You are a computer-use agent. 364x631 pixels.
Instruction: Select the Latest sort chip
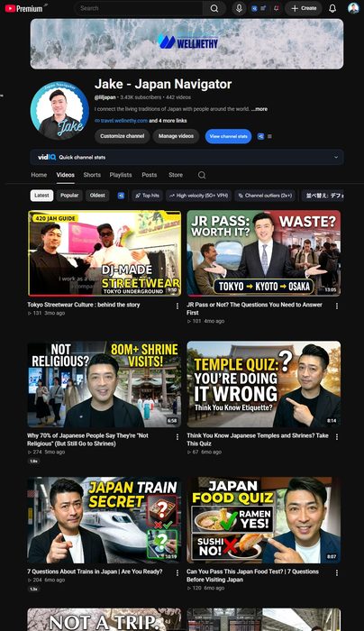tap(41, 196)
